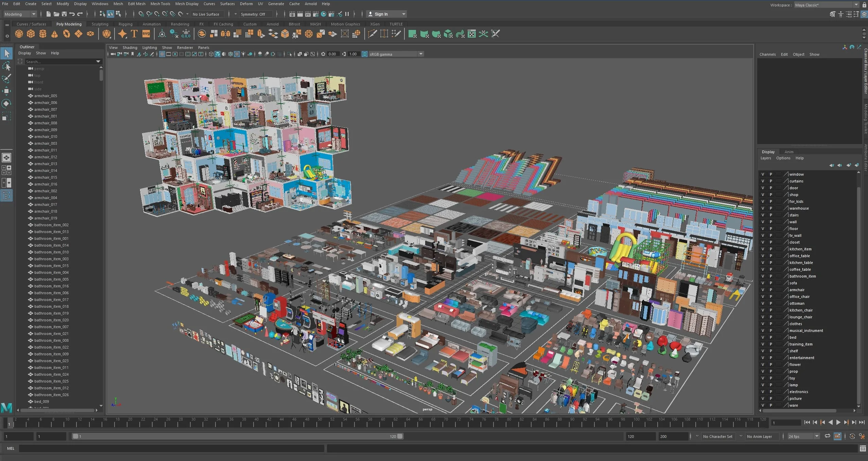The image size is (868, 461).
Task: Click the Single Perspective View layout icon
Action: tap(6, 158)
